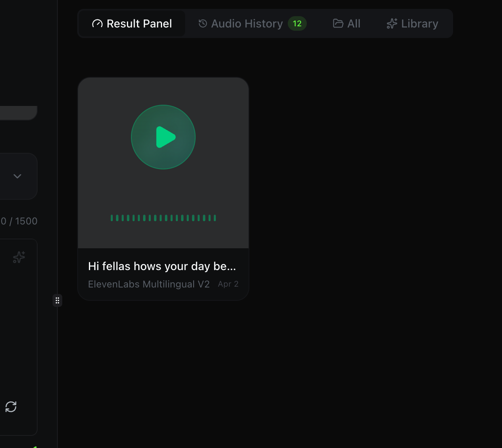502x448 pixels.
Task: Click the folder icon next to All
Action: pyautogui.click(x=337, y=23)
